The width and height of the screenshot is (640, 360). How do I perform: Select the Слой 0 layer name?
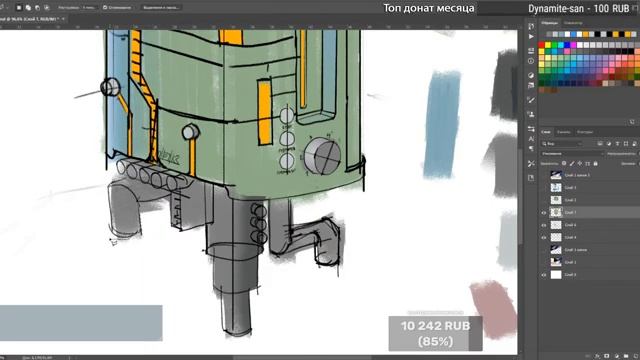coord(570,275)
